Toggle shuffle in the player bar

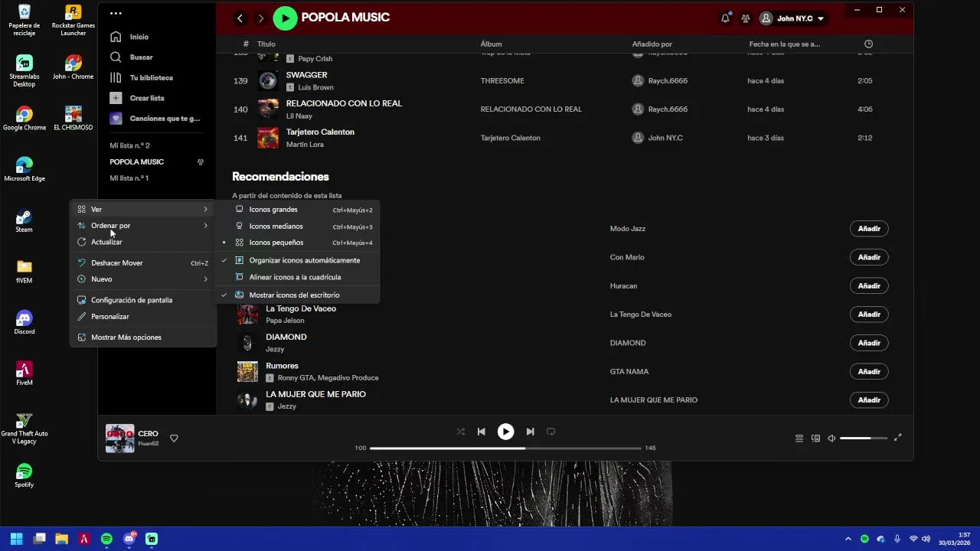click(x=460, y=432)
